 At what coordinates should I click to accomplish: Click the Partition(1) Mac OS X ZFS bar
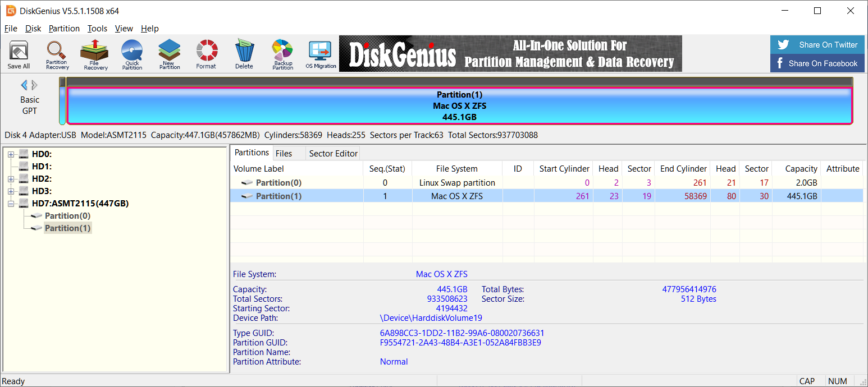(459, 105)
